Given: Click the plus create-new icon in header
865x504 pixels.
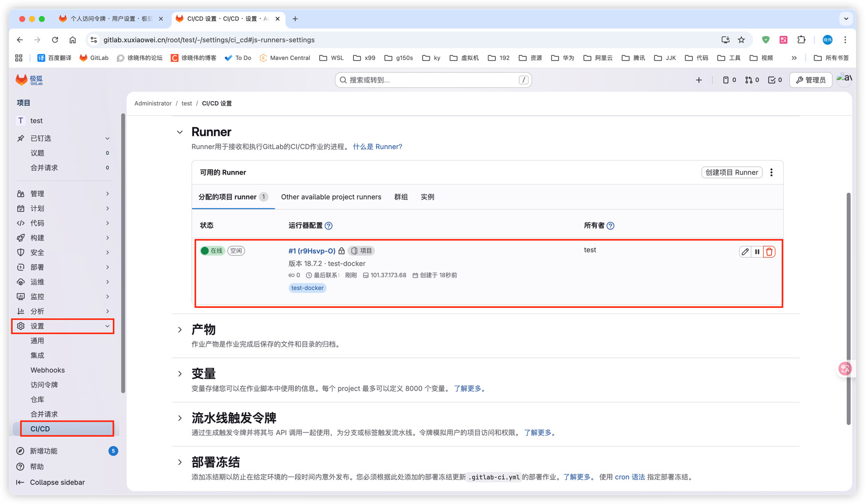Looking at the screenshot, I should click(x=699, y=80).
